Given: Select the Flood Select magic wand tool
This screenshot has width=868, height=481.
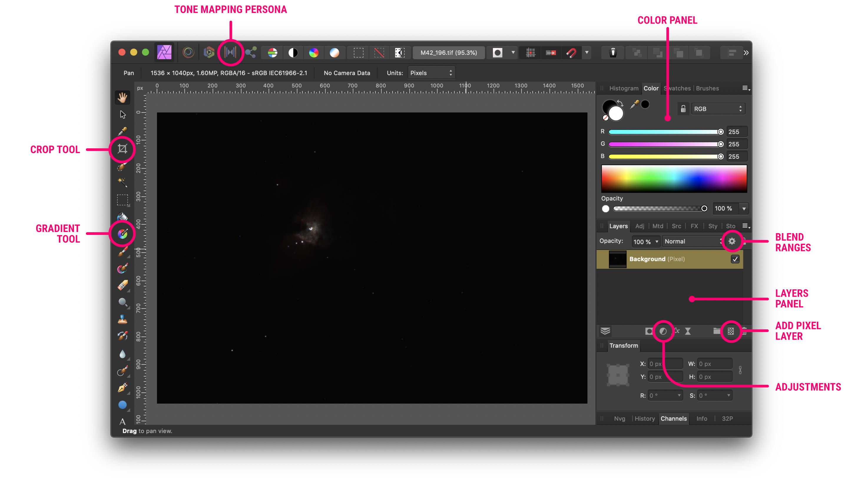Looking at the screenshot, I should point(122,182).
